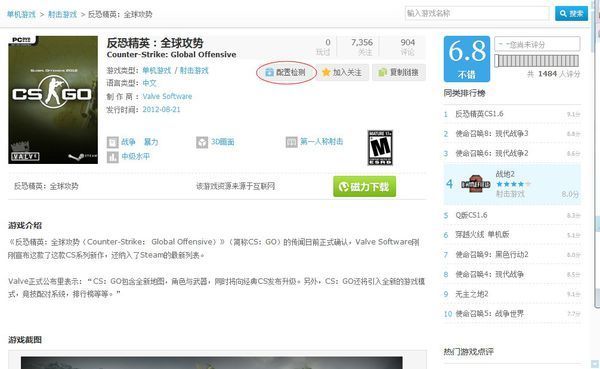Image resolution: width=600 pixels, height=369 pixels.
Task: Open ranked game 无主之地2
Action: (471, 294)
